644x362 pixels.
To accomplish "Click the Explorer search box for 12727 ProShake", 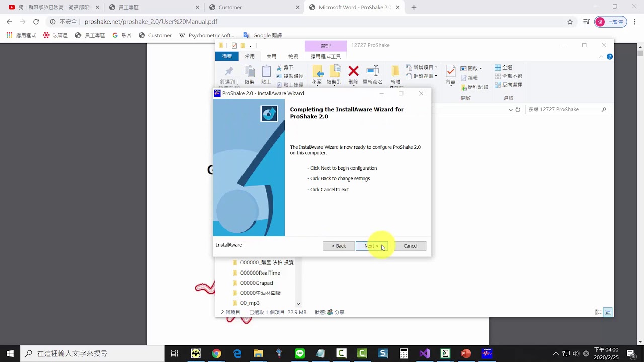I will pos(568,109).
